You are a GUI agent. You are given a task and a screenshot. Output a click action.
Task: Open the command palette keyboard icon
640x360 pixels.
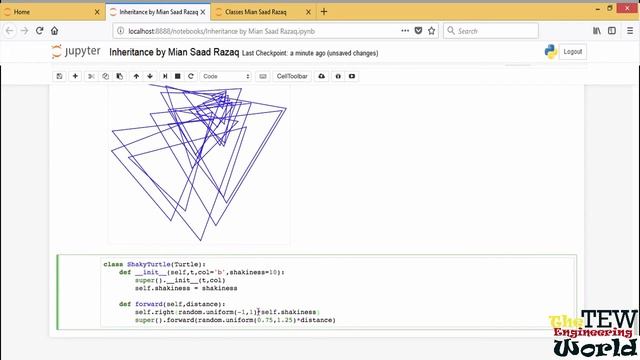pyautogui.click(x=263, y=76)
